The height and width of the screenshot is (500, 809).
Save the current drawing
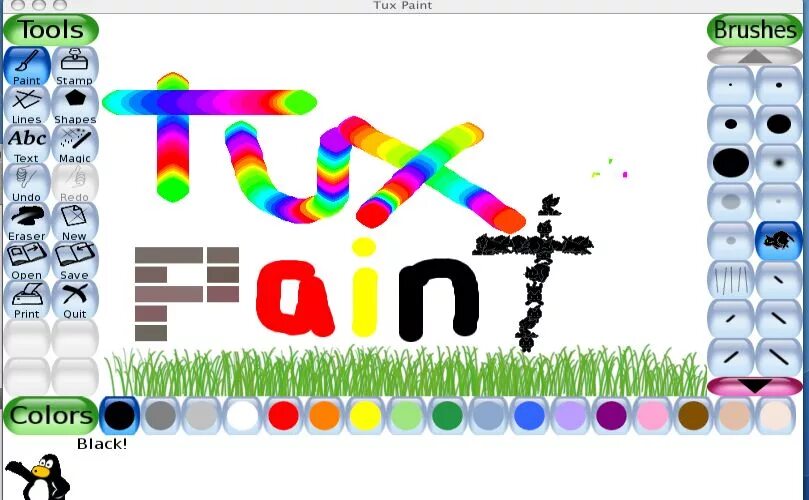pos(75,261)
